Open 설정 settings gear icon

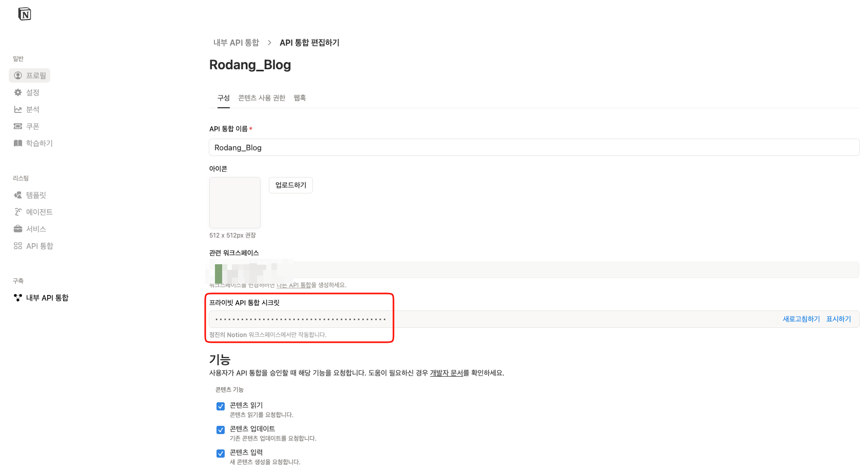pyautogui.click(x=18, y=92)
